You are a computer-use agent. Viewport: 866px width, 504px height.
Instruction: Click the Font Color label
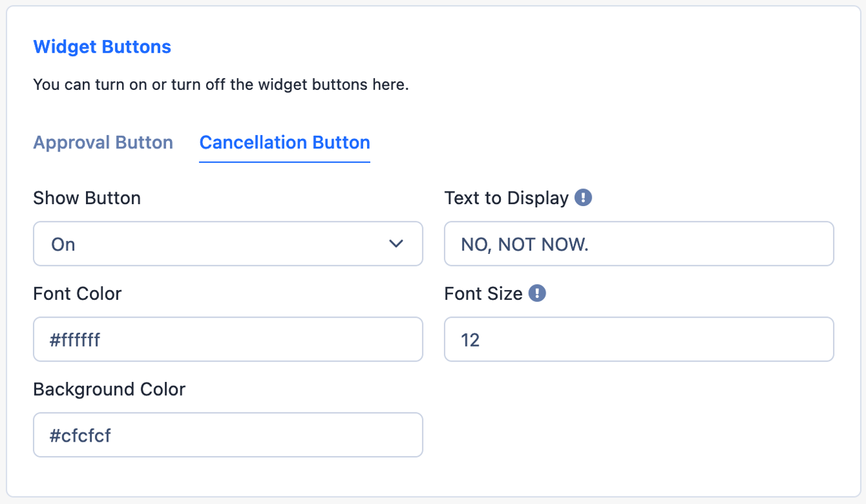pos(77,293)
